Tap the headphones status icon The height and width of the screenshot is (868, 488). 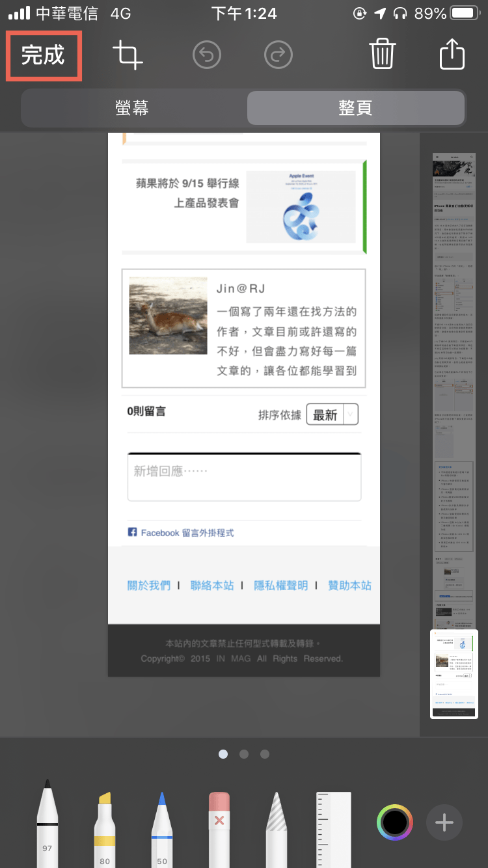click(x=400, y=13)
